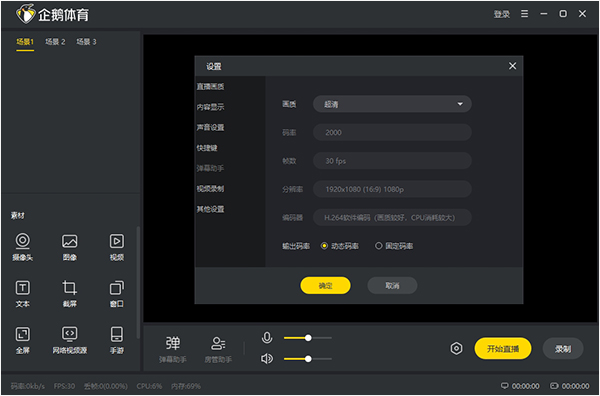Open the 房管助手 room manager assistant
600x396 pixels.
[x=218, y=349]
